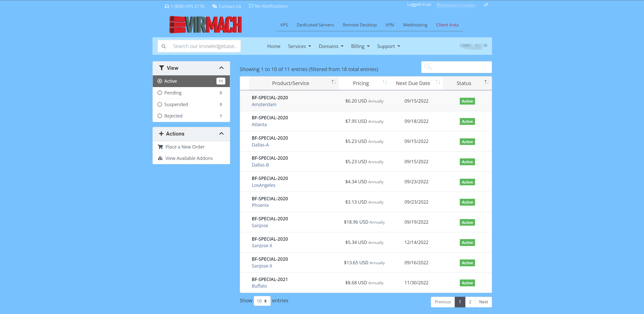
Task: Click the Previous page button
Action: 443,302
